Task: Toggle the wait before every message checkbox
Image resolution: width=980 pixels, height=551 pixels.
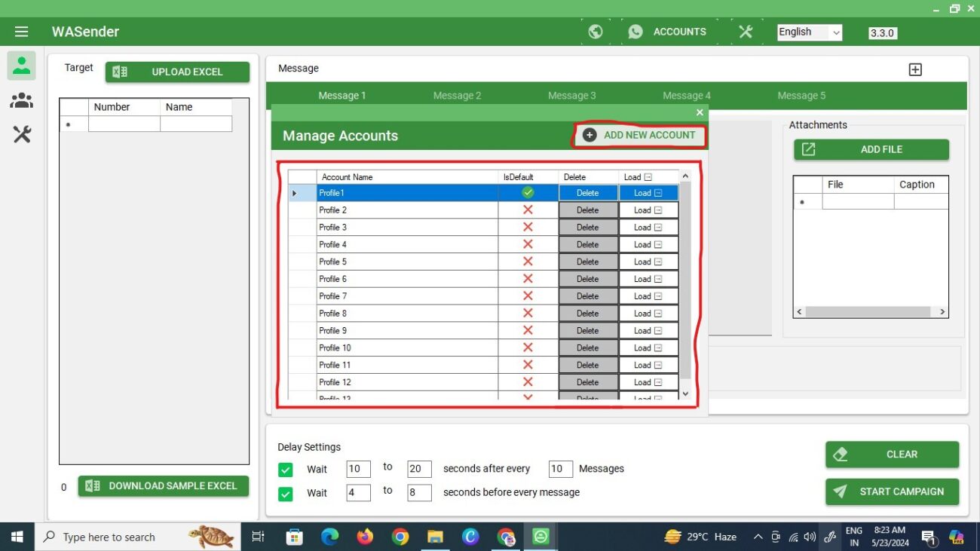Action: tap(285, 494)
